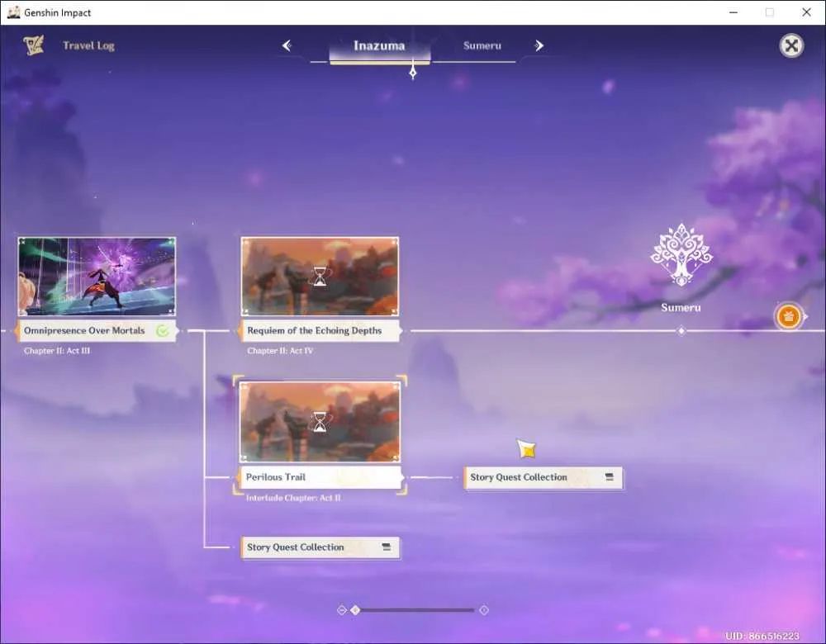Click the Travel Log scroll icon
This screenshot has height=644, width=826.
[33, 45]
